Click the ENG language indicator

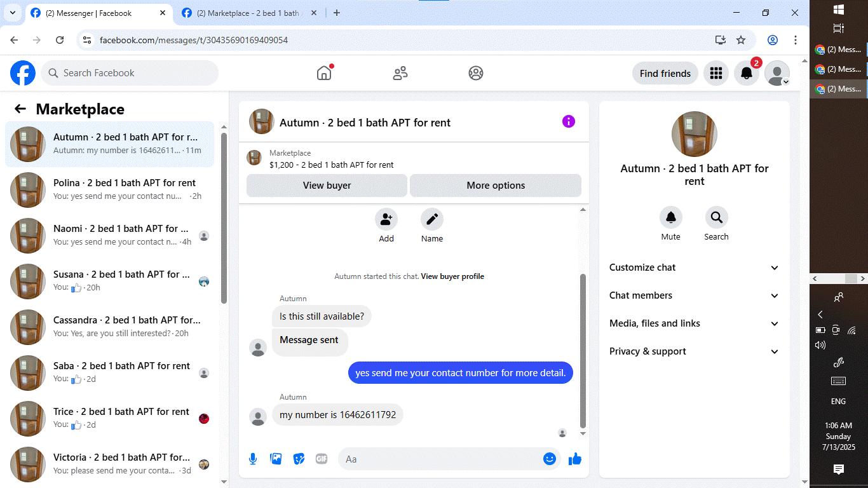[x=838, y=402]
